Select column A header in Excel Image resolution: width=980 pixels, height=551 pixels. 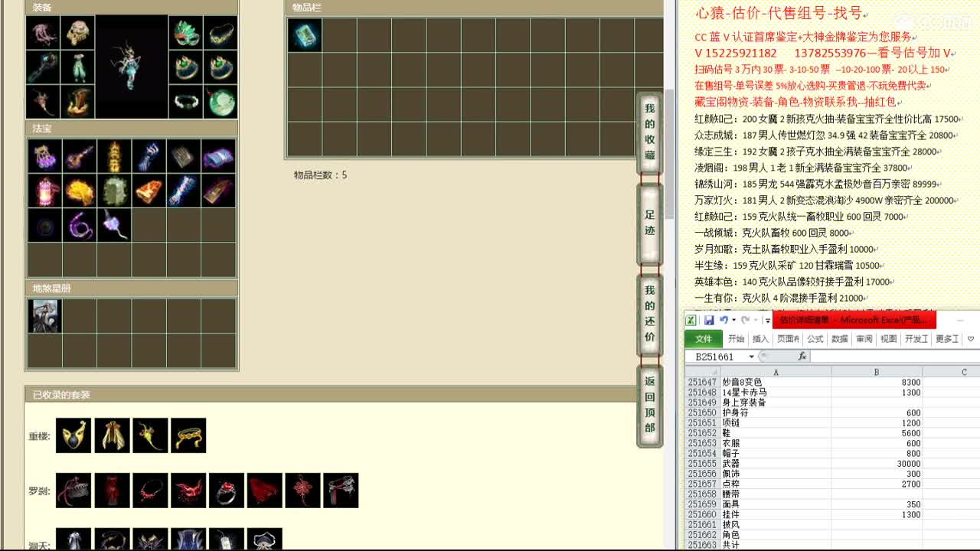tap(775, 372)
